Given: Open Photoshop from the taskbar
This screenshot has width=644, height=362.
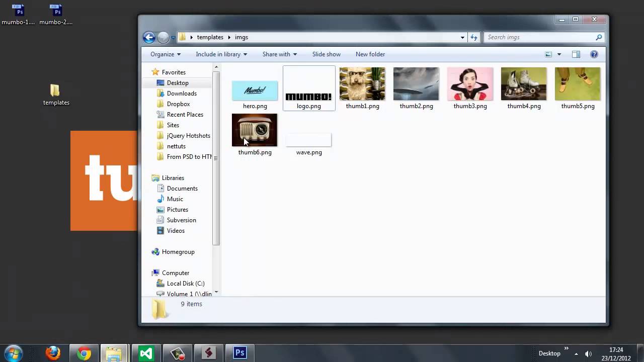Looking at the screenshot, I should (239, 353).
